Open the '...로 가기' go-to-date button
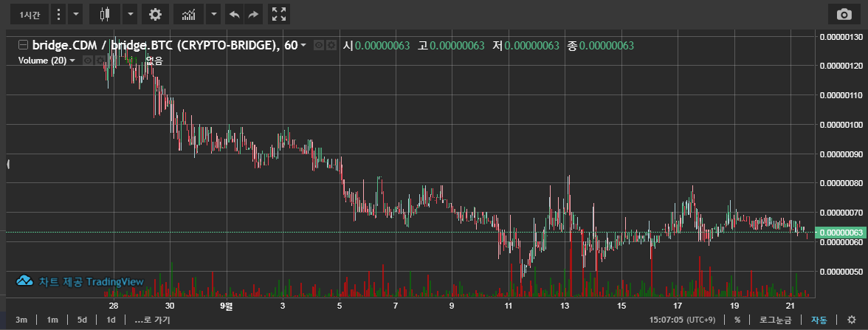 (152, 320)
